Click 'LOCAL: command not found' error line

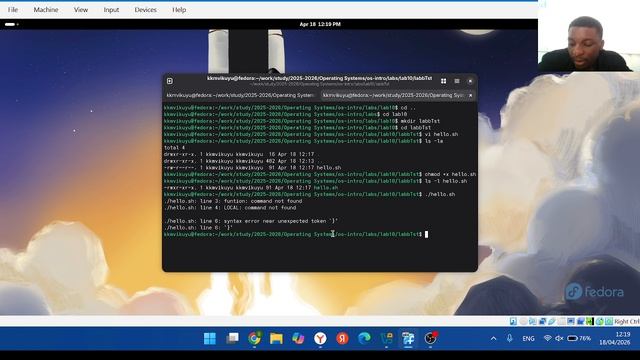coord(230,207)
